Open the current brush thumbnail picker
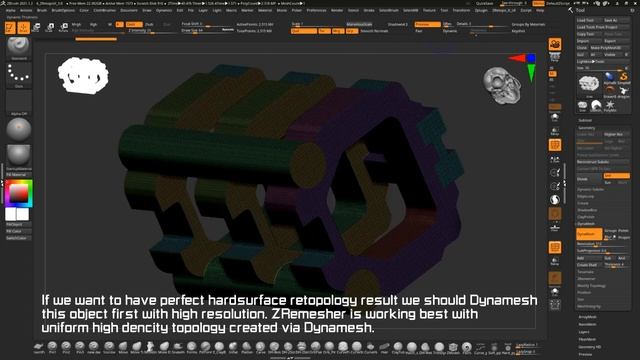Viewport: 640px width, 360px height. (18, 47)
